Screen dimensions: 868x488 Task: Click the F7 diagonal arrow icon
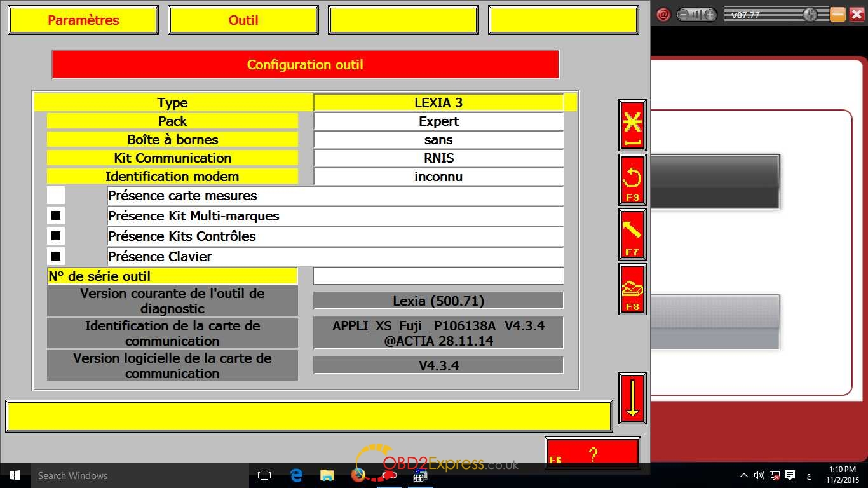[x=632, y=234]
